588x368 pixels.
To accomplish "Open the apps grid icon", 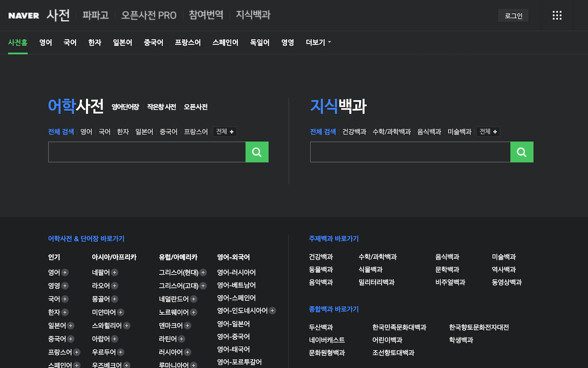I will [x=557, y=15].
